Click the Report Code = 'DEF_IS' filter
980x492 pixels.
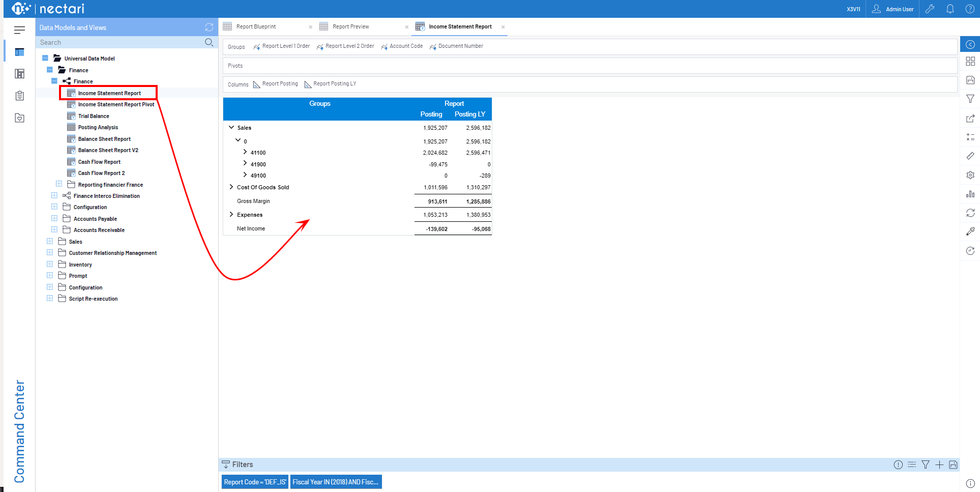coord(255,482)
